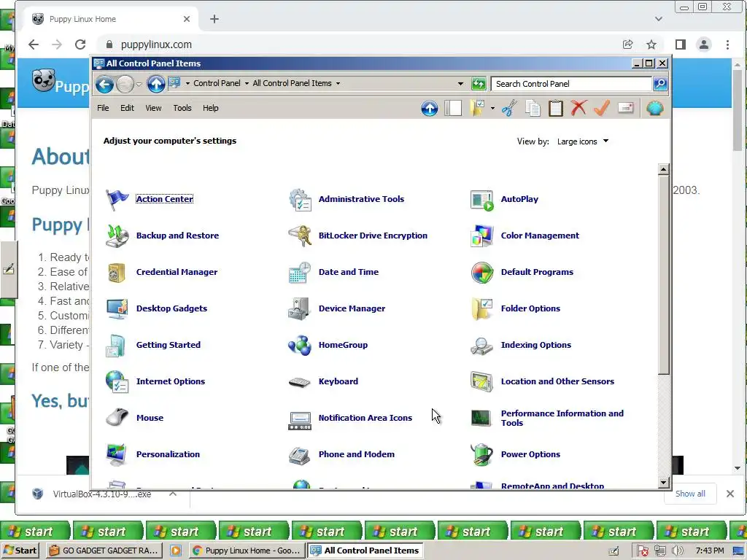Open Color Management icon
The height and width of the screenshot is (560, 747).
pos(481,236)
